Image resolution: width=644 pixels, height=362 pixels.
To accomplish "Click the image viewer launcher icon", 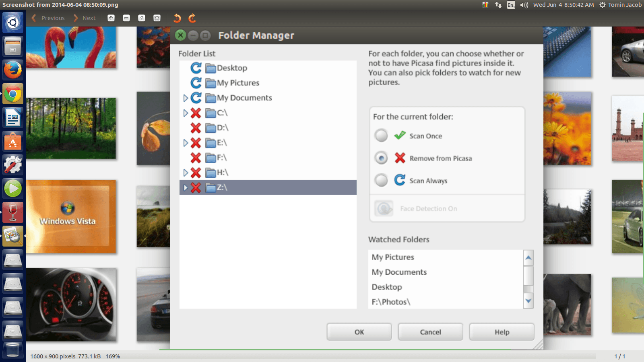I will click(13, 236).
